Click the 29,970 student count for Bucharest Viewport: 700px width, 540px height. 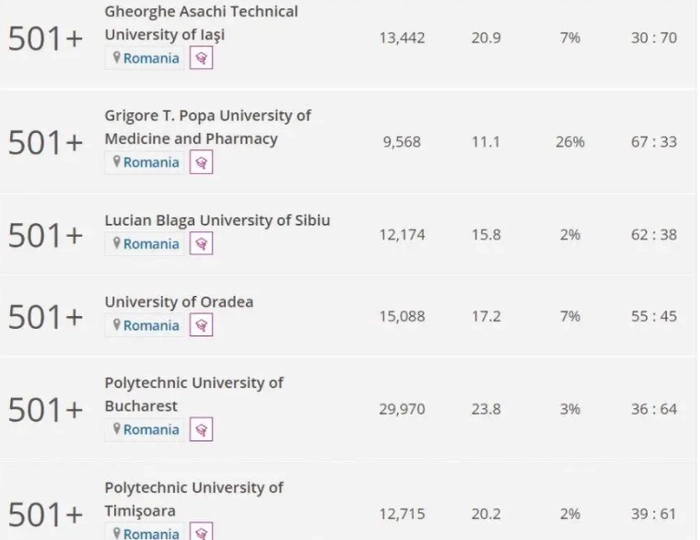[402, 409]
